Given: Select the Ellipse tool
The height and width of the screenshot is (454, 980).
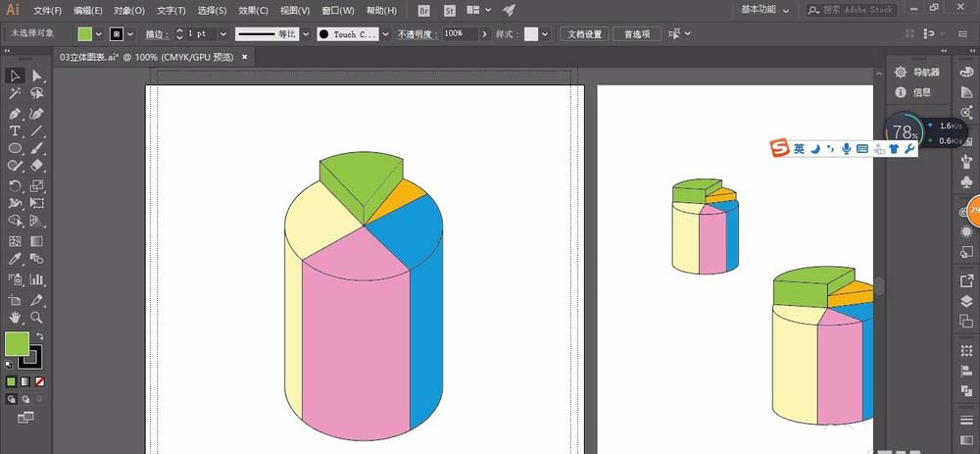Looking at the screenshot, I should 15,148.
